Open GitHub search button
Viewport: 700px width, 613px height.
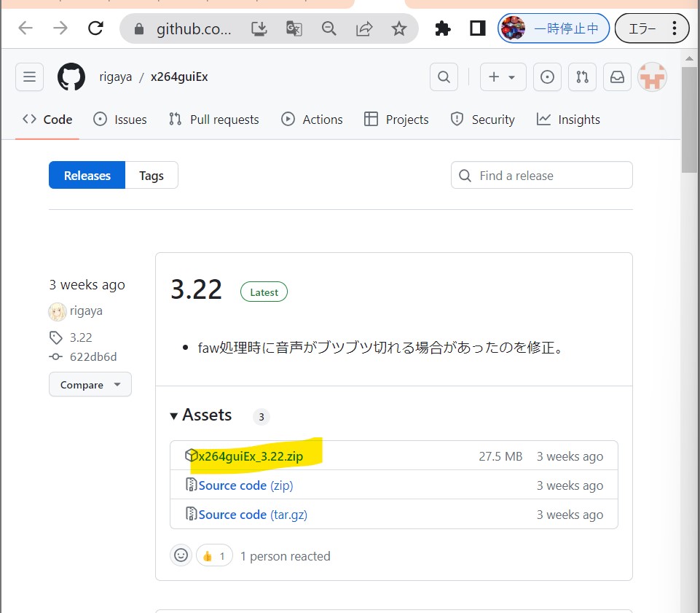click(444, 77)
